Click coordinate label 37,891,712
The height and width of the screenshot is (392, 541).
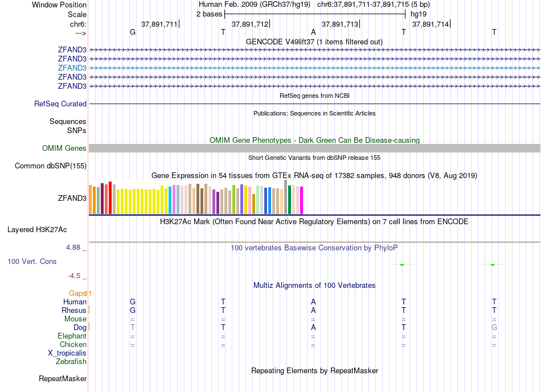250,24
